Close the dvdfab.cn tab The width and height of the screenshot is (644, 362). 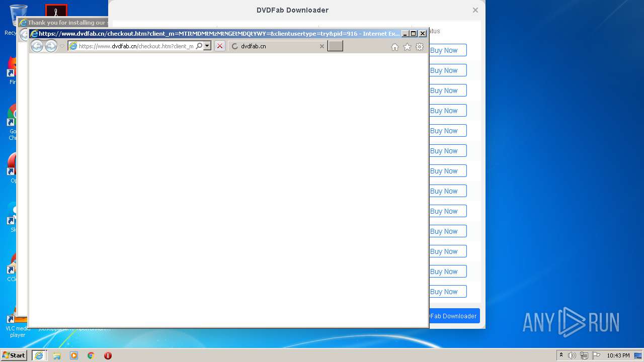pos(322,46)
